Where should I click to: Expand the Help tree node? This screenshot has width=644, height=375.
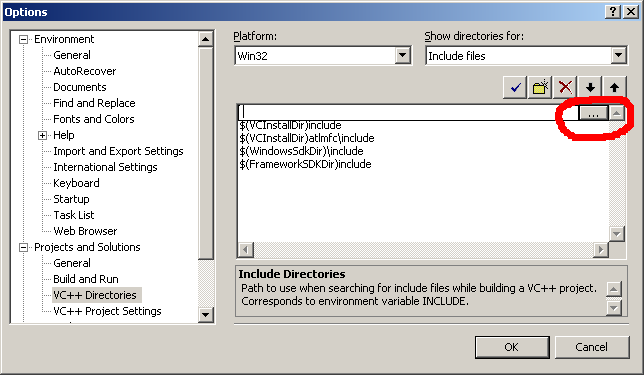[42, 135]
